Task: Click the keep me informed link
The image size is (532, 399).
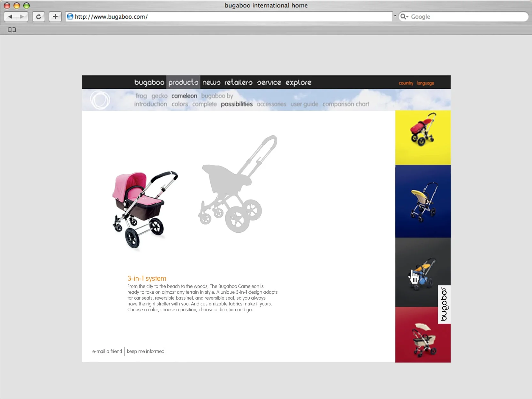Action: [146, 351]
